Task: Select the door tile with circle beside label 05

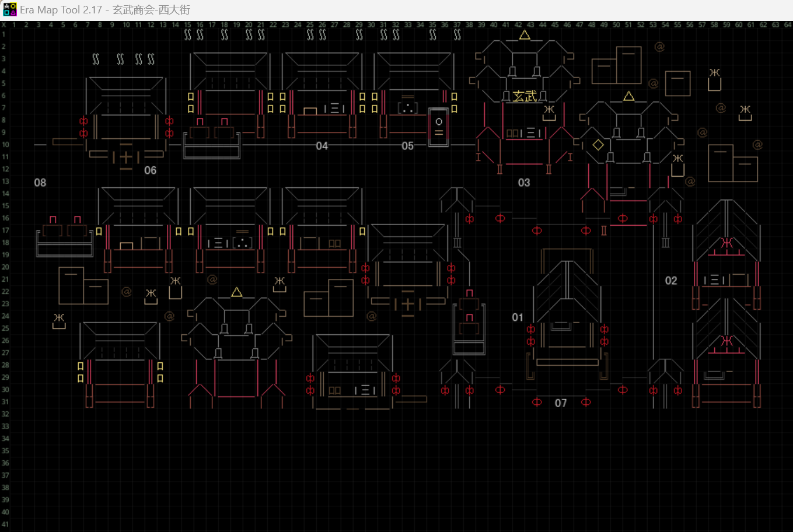Action: (439, 127)
